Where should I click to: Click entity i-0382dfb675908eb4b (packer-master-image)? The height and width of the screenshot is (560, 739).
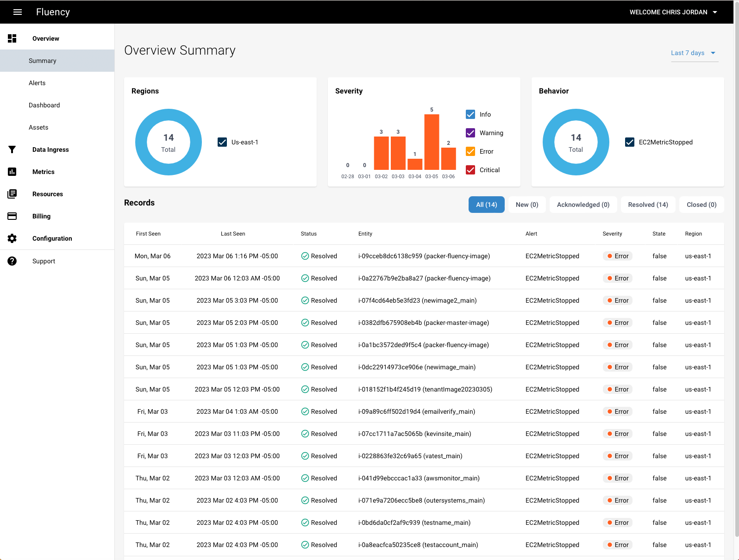click(x=424, y=323)
